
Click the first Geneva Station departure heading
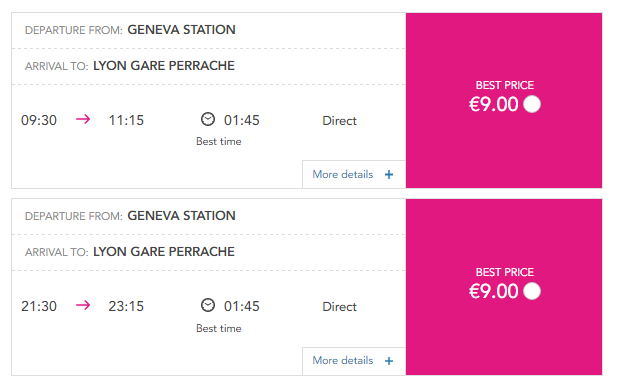pos(181,29)
